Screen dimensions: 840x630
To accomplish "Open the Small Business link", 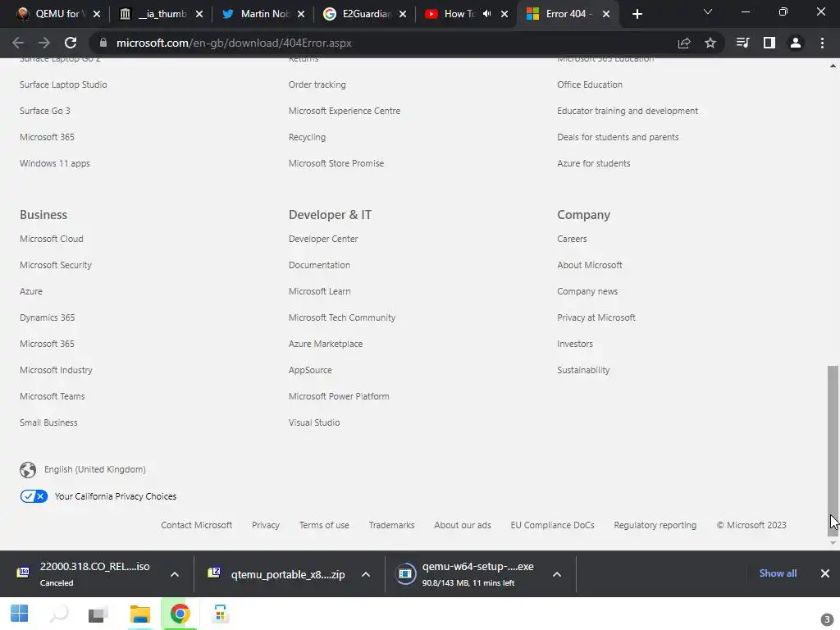I will pos(48,422).
